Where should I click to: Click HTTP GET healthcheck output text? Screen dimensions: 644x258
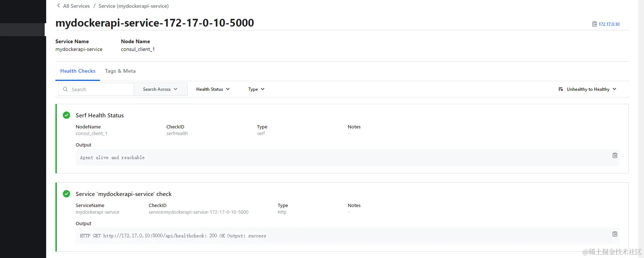tap(173, 236)
